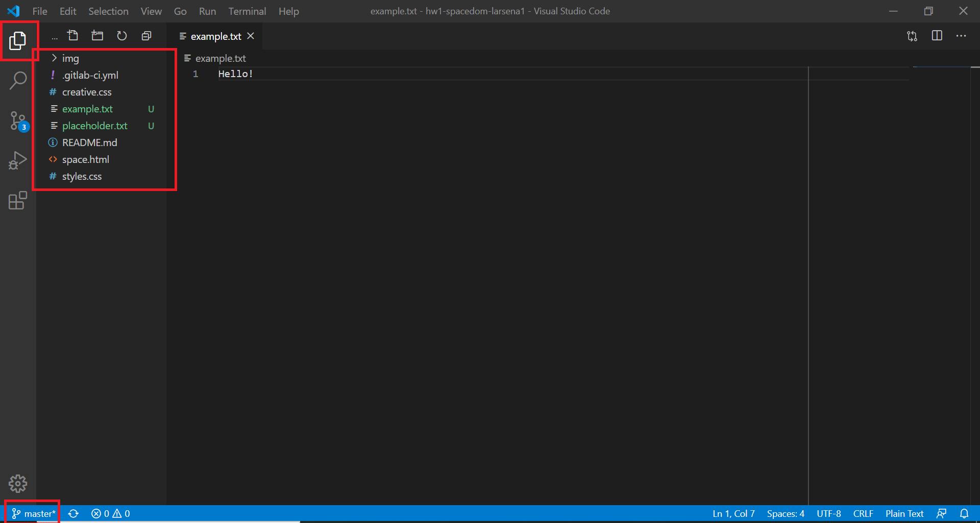Open the Extensions icon
This screenshot has width=980, height=523.
click(18, 201)
